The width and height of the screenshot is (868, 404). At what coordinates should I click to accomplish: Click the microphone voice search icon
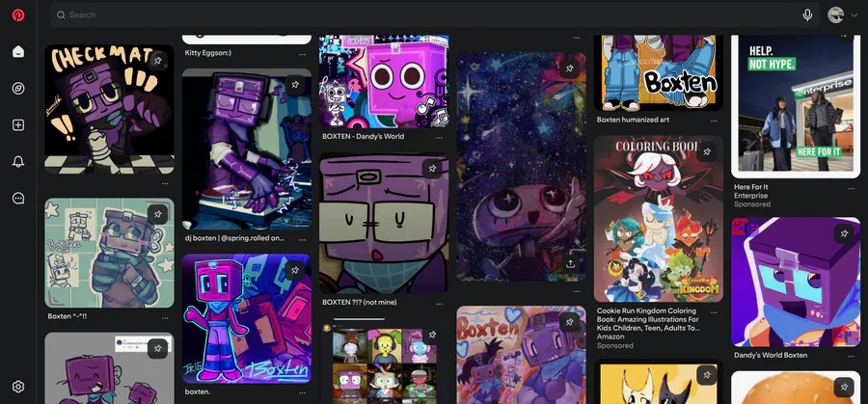807,14
